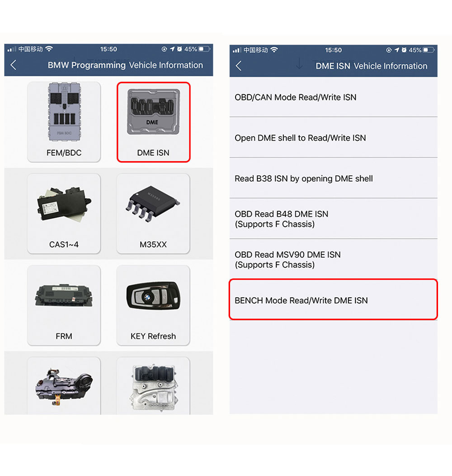Open the FEM/BDC module tile
This screenshot has width=452, height=476.
point(64,122)
